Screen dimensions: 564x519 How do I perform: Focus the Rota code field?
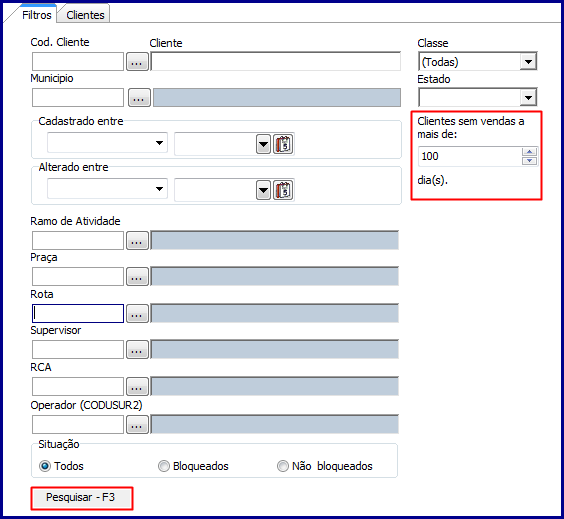tap(78, 314)
